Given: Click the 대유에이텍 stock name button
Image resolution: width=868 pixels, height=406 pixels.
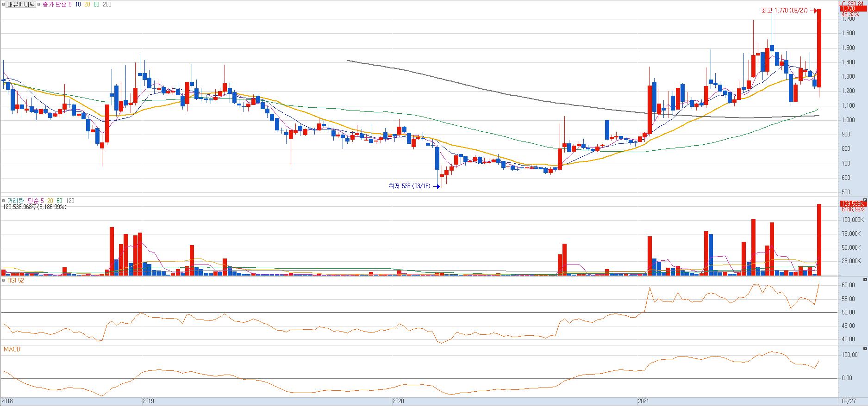Looking at the screenshot, I should pos(21,4).
